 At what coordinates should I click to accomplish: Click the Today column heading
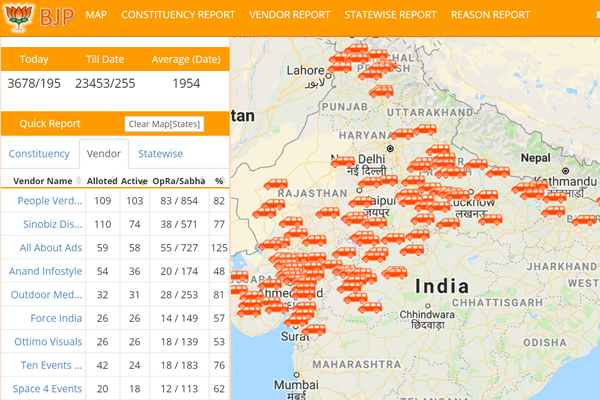[34, 59]
